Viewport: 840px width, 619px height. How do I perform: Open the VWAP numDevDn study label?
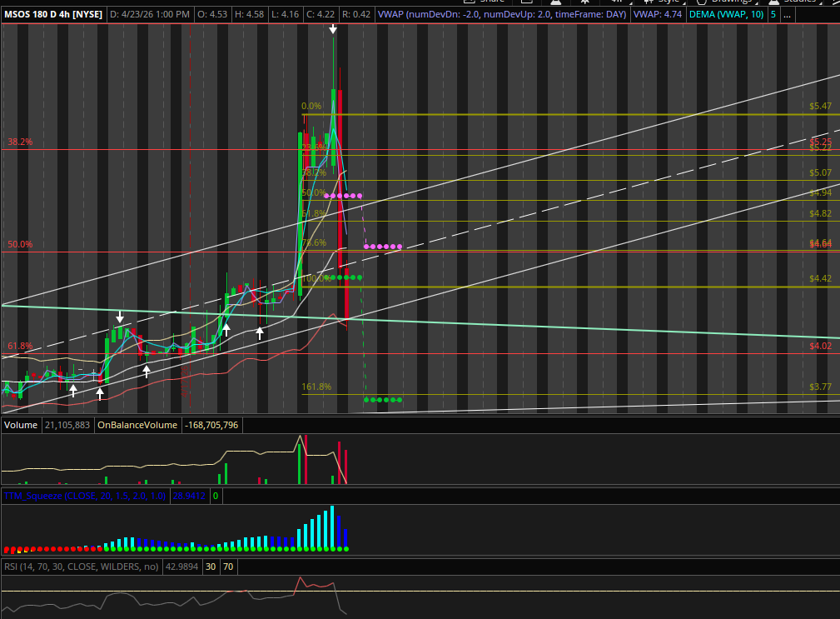(x=502, y=14)
